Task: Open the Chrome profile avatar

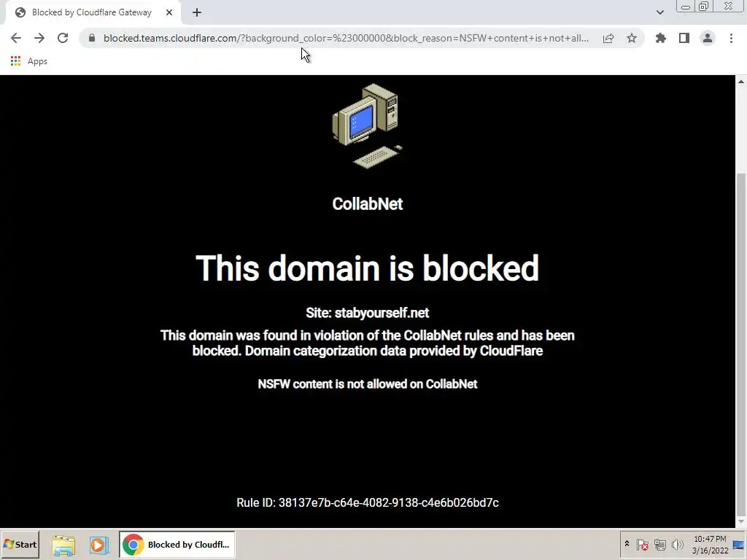Action: point(708,38)
